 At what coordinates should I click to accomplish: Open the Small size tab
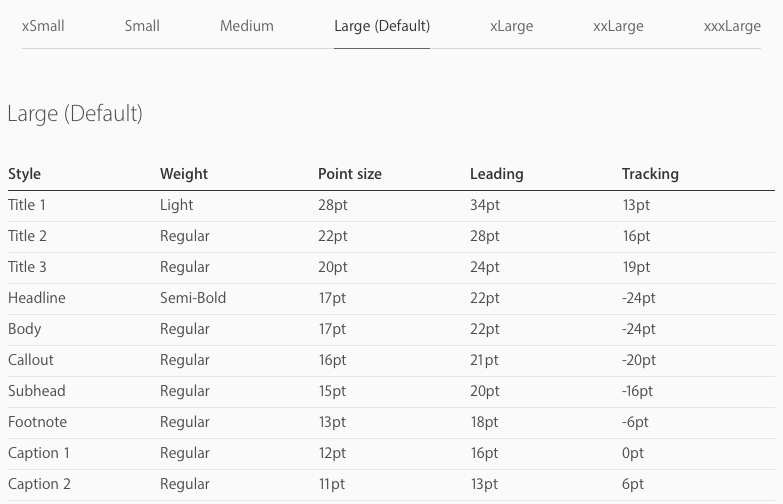142,26
